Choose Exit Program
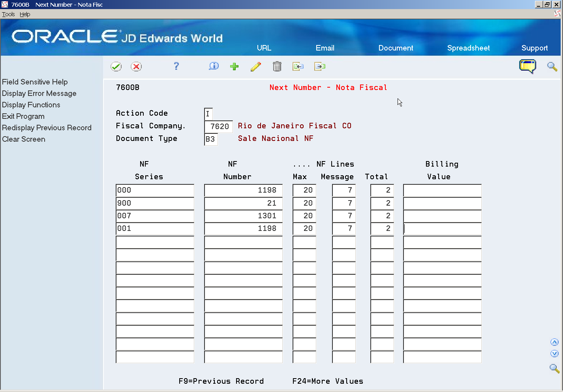 coord(23,116)
